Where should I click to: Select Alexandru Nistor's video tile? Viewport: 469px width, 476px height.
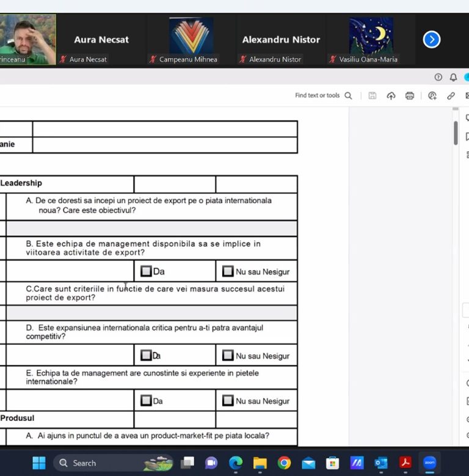click(281, 40)
